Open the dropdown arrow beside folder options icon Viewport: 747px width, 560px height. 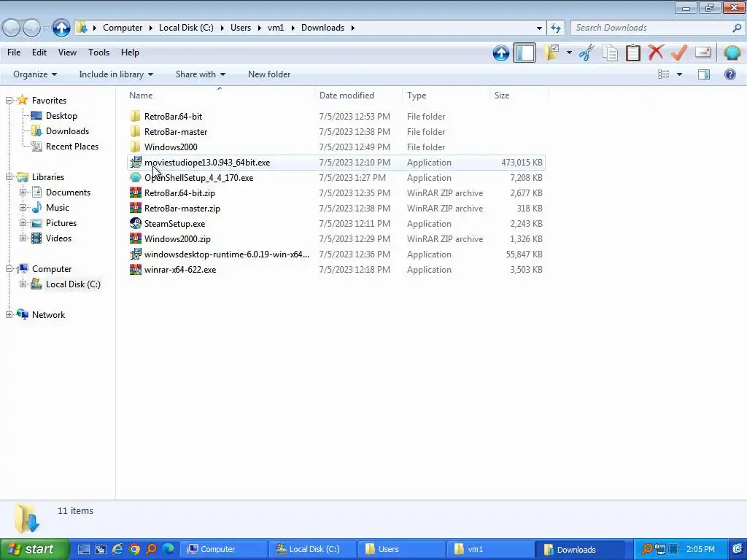click(569, 52)
